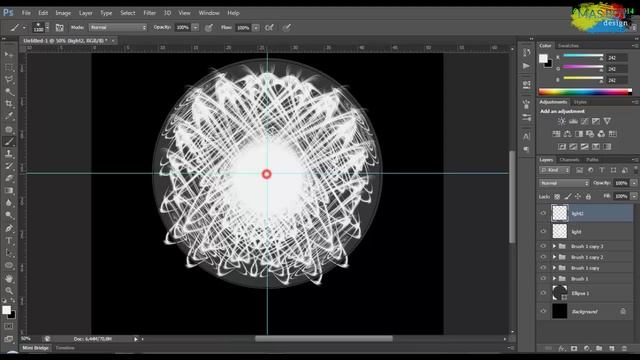Create a new layer icon
Screen dimensions: 640x360
tap(611, 349)
